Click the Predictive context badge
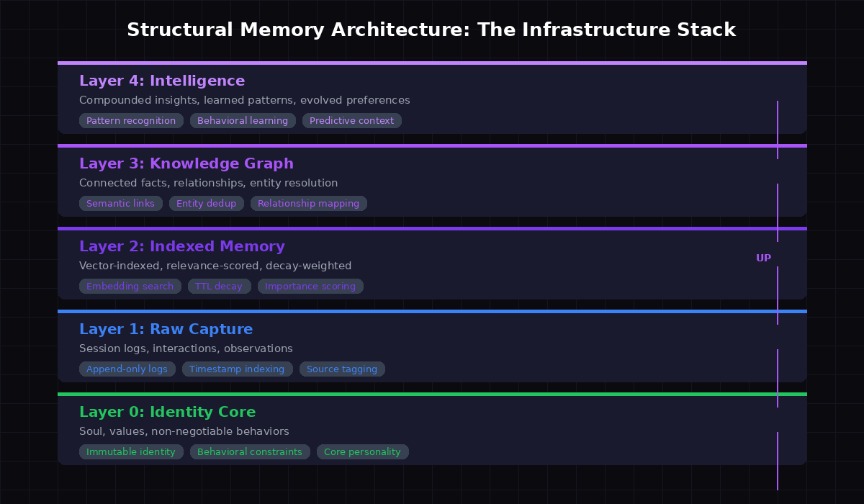864x504 pixels. coord(352,120)
